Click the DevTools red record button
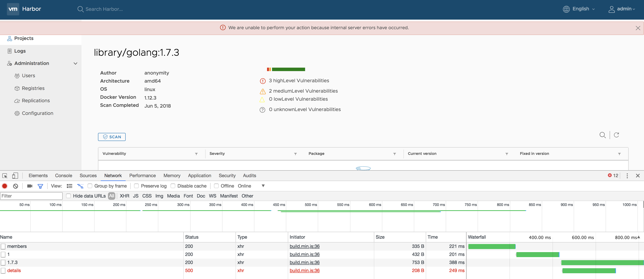This screenshot has width=644, height=279. pyautogui.click(x=5, y=186)
